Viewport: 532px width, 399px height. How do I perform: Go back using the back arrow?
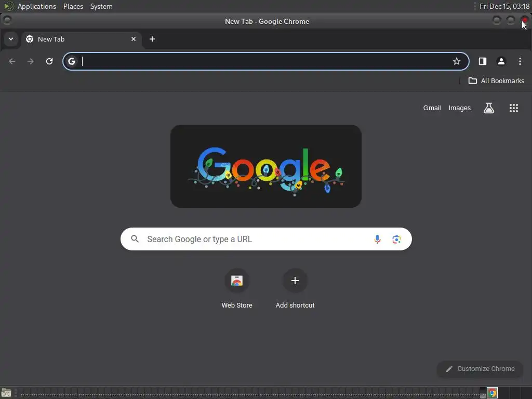12,61
